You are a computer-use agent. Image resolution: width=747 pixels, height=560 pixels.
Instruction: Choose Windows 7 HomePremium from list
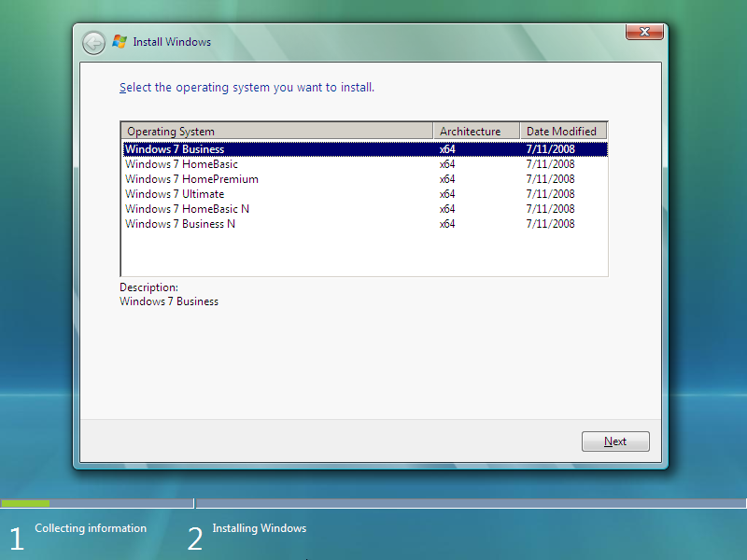point(365,179)
